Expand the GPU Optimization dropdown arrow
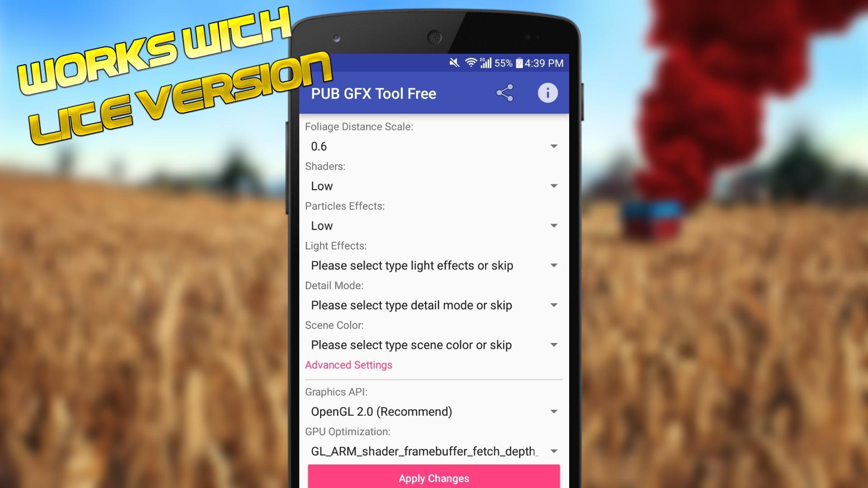This screenshot has width=868, height=488. click(x=552, y=451)
